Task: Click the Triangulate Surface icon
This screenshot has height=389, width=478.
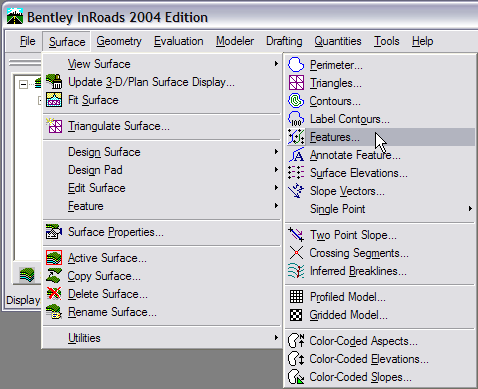Action: tap(54, 125)
